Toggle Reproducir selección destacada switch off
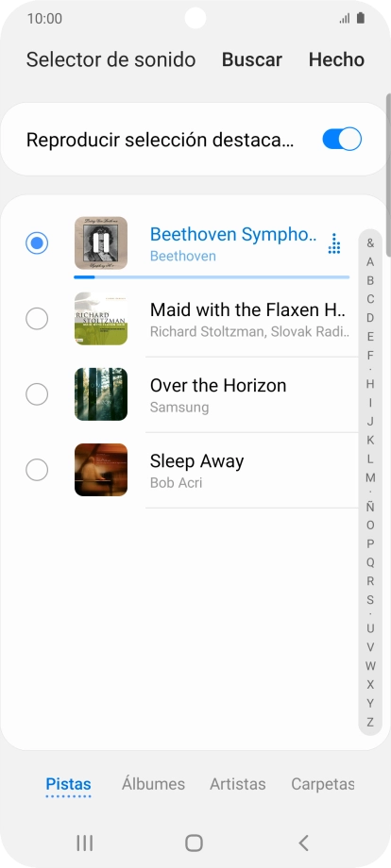 click(x=342, y=140)
